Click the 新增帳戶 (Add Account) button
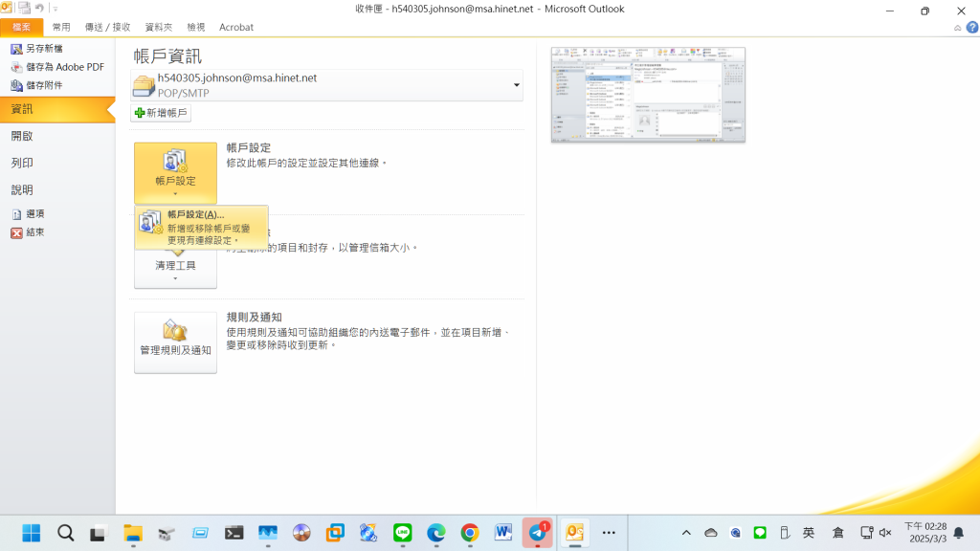980x551 pixels. click(161, 113)
